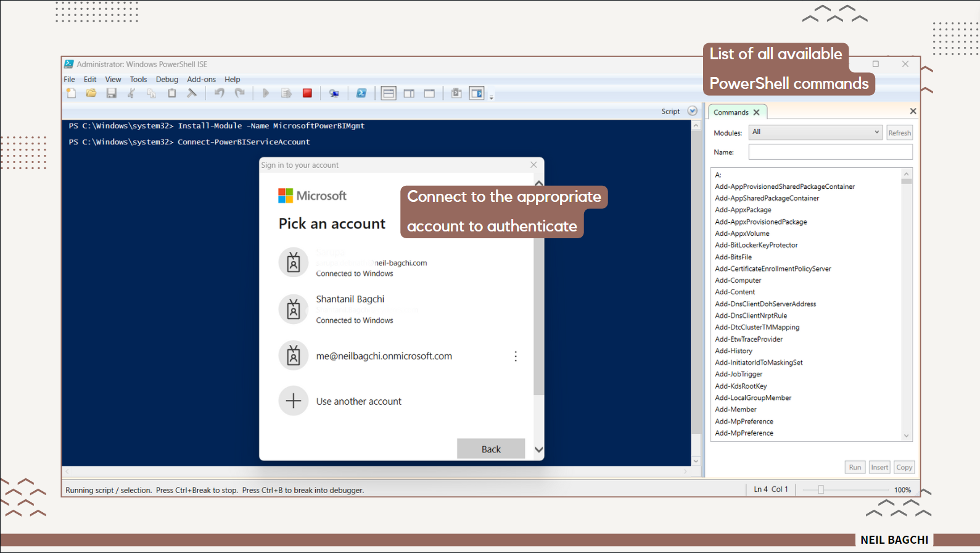Close the Sign in to your account dialog
Viewport: 980px width, 553px height.
point(533,165)
